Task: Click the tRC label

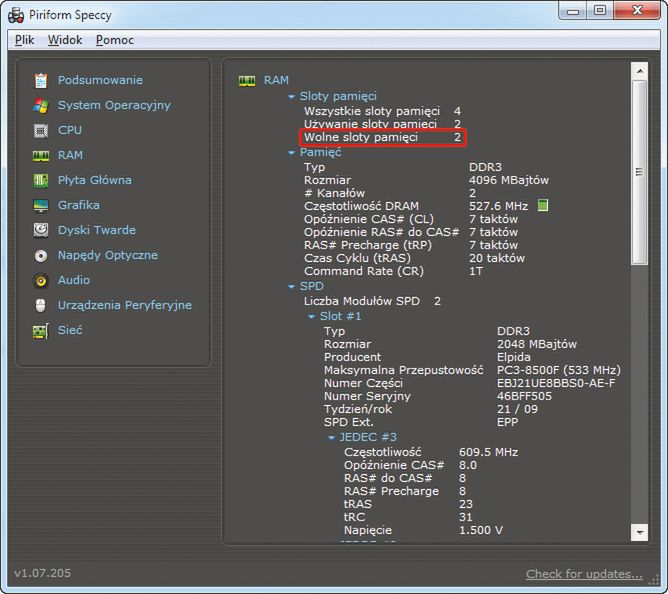Action: click(354, 517)
